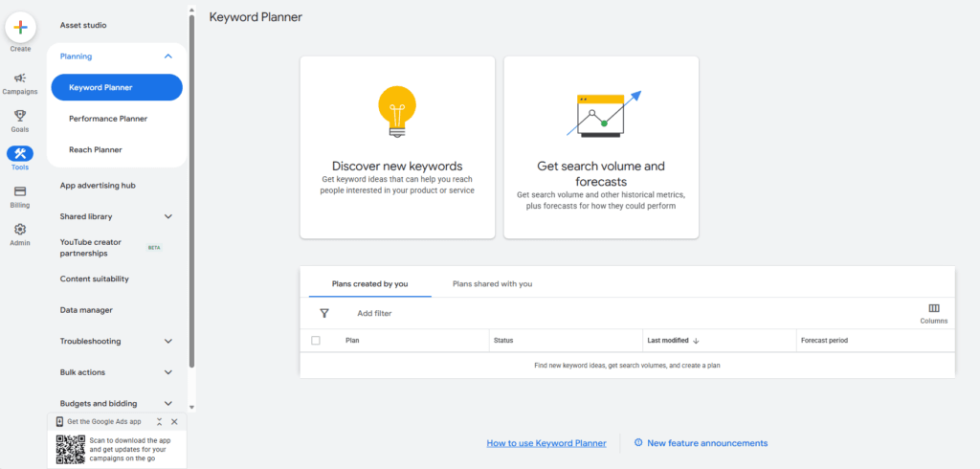Open Reach Planner
Screen dimensions: 980x469
(96, 149)
